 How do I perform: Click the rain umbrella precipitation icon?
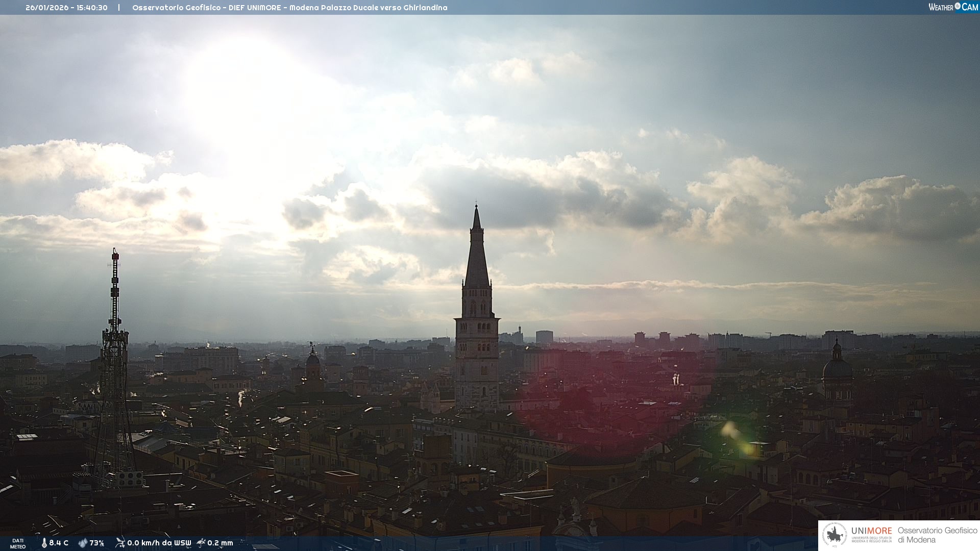[201, 543]
